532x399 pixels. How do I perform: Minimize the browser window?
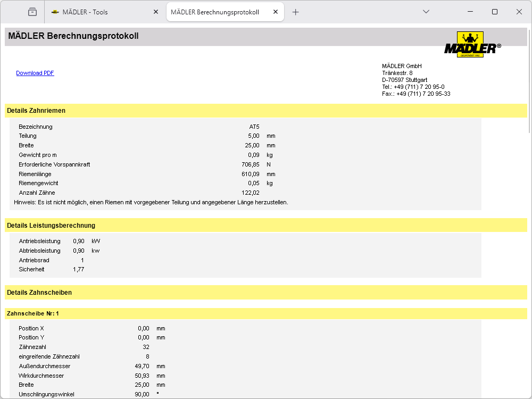coord(470,12)
